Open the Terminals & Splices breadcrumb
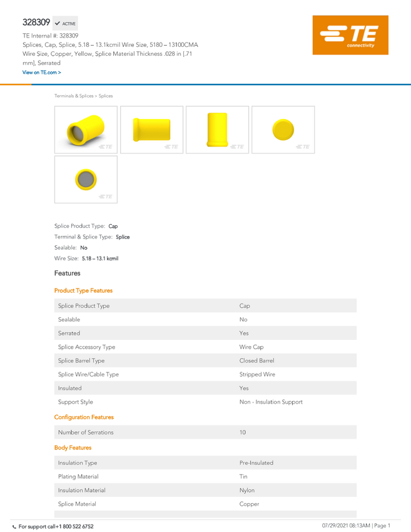Viewport: 411px width, 532px height. 74,96
